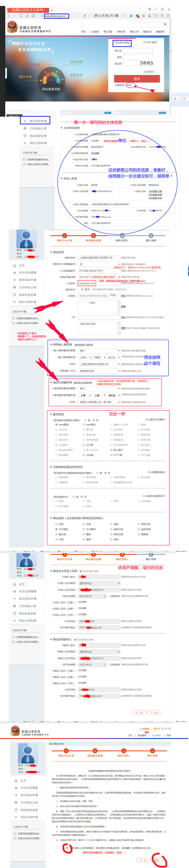Click the 信誉度 star rating
Screen dimensions: 189x868
pos(162,728)
